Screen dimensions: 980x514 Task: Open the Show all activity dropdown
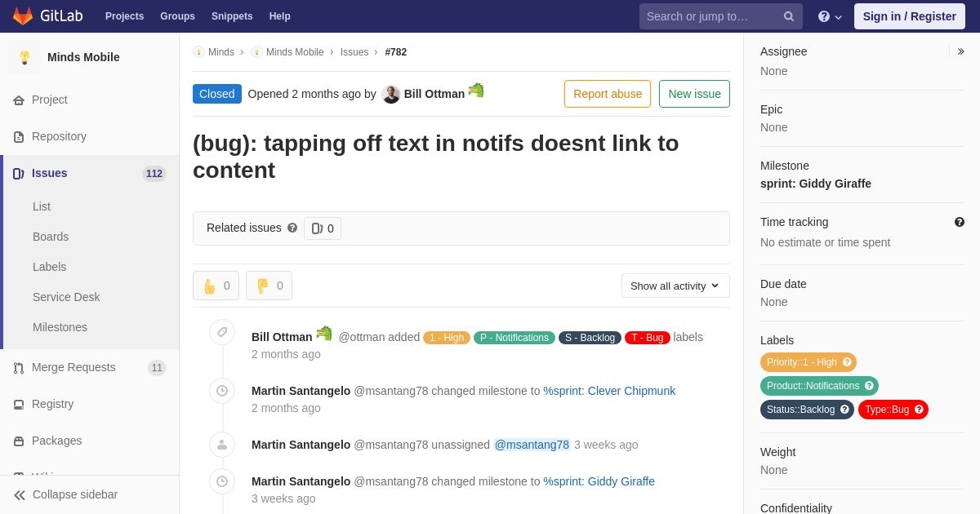tap(675, 286)
